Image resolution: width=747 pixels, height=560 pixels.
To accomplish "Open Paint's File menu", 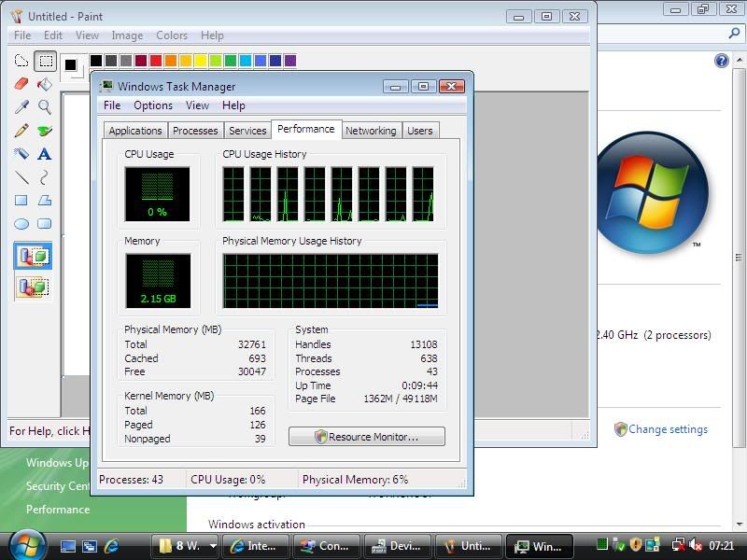I will tap(22, 35).
